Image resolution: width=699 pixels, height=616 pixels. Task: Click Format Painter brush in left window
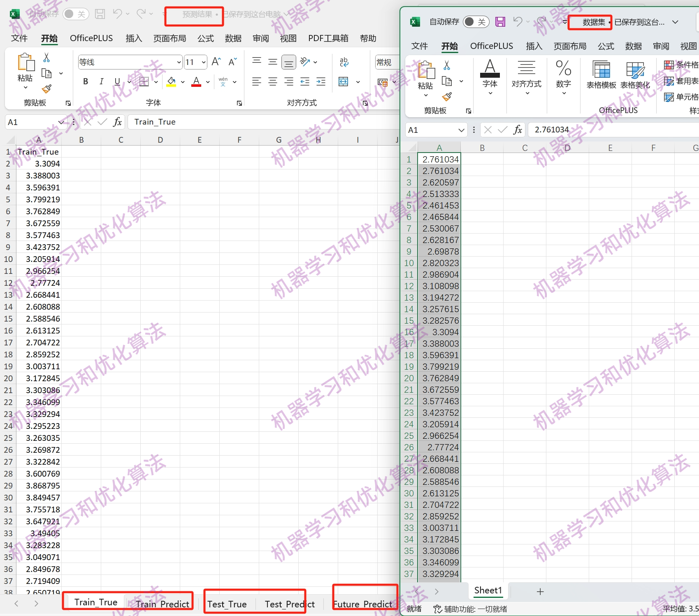[46, 88]
